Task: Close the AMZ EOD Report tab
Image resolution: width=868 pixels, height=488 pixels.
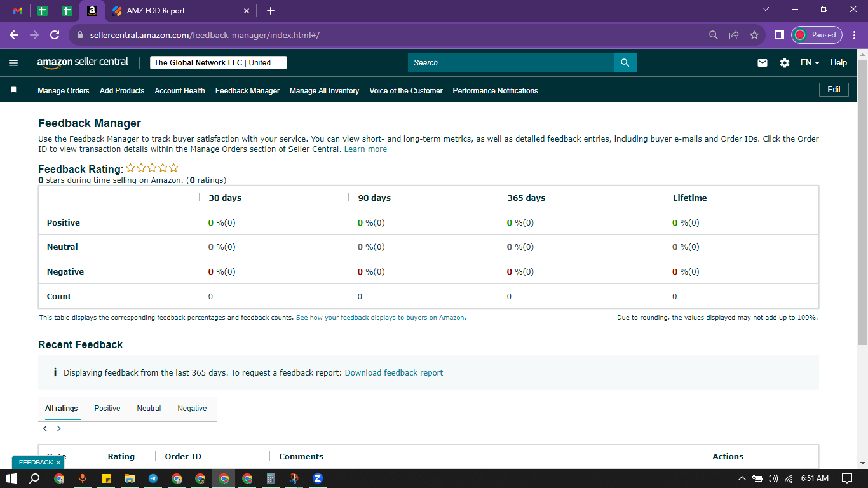Action: (247, 11)
